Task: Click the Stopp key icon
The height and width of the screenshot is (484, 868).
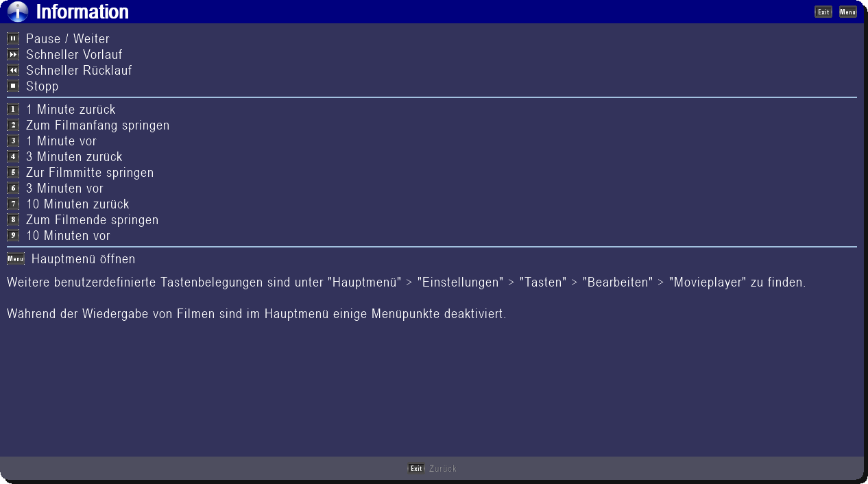Action: [x=13, y=86]
